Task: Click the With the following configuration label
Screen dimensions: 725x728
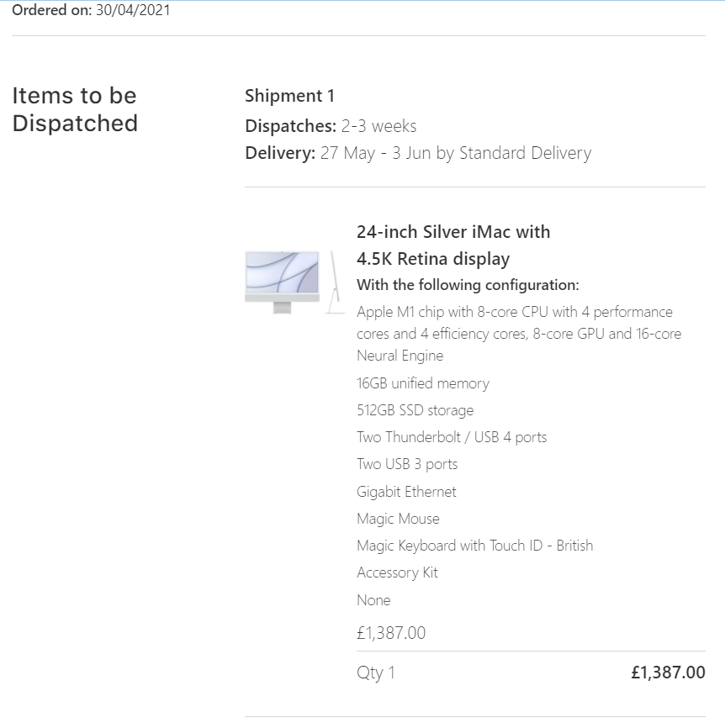Action: (468, 285)
